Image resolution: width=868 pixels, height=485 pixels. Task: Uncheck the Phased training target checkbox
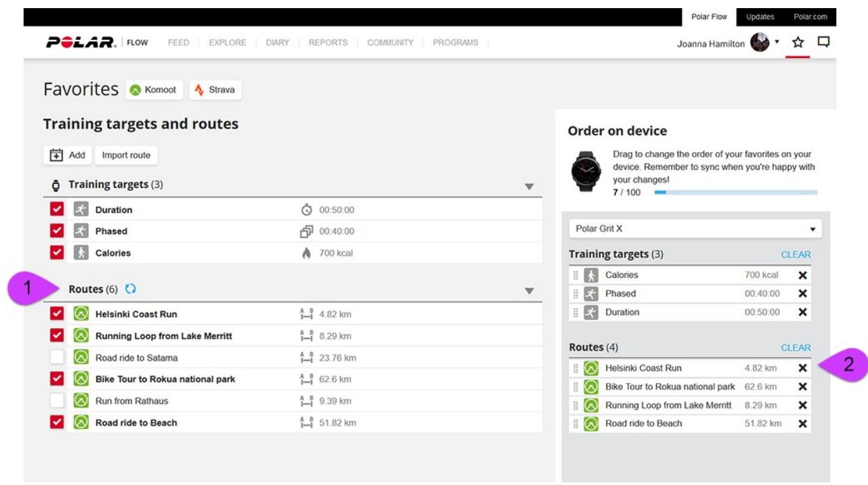coord(57,231)
